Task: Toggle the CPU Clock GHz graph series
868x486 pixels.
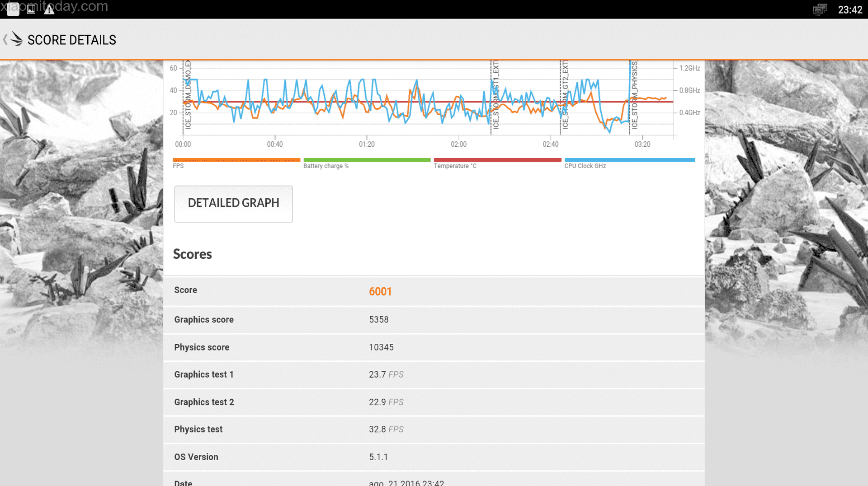Action: pyautogui.click(x=629, y=160)
